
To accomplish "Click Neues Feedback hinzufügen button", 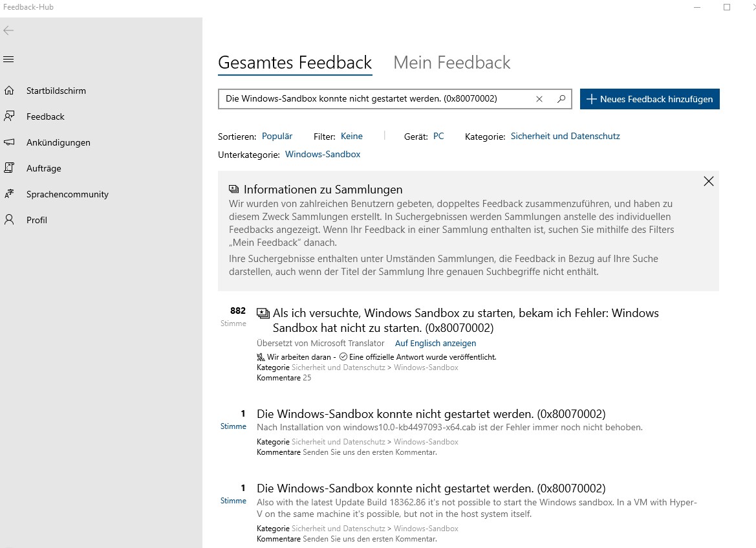I will (x=649, y=99).
